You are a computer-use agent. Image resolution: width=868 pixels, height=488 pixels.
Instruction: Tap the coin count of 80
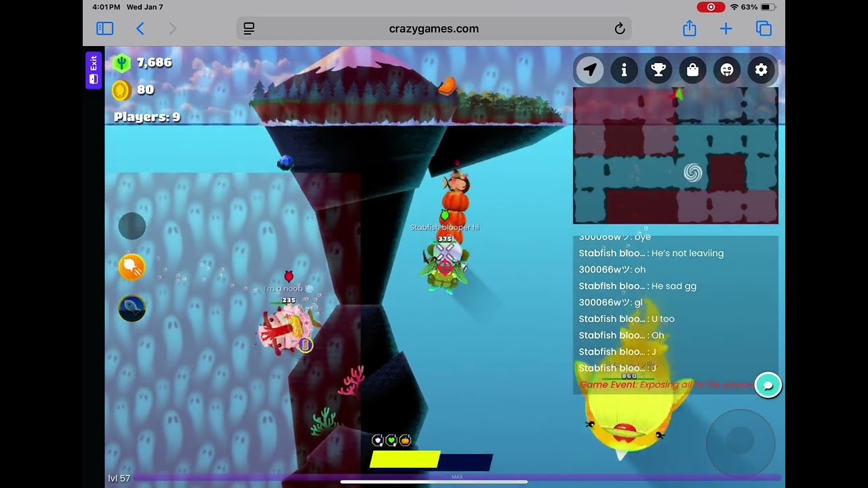tap(146, 89)
